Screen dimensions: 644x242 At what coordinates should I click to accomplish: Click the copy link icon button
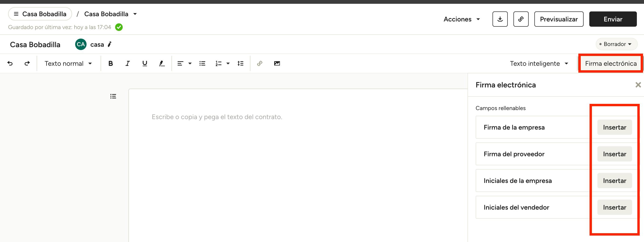click(521, 19)
